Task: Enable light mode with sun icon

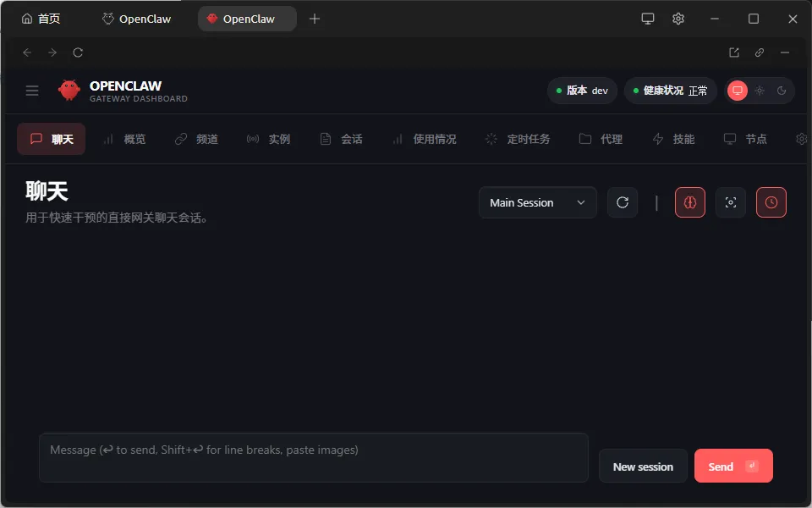Action: pyautogui.click(x=759, y=91)
